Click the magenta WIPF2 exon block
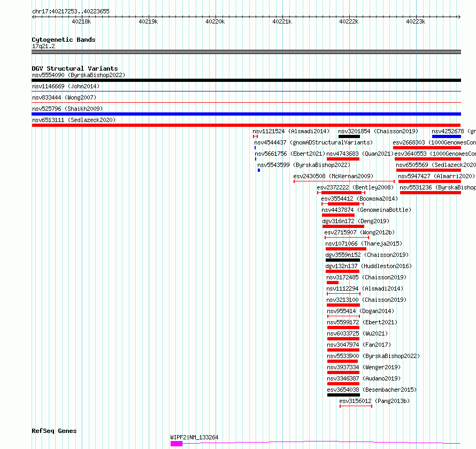The image size is (476, 449). click(x=176, y=444)
